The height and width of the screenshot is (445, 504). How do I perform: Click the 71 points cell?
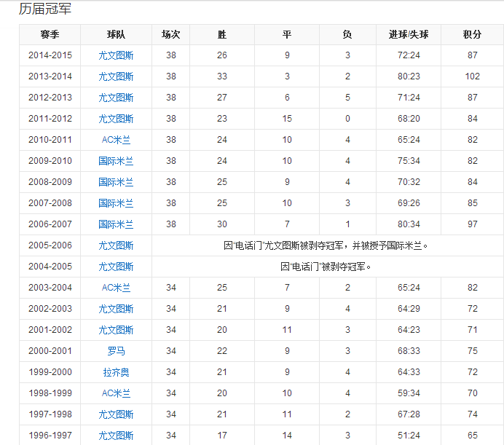click(x=472, y=330)
